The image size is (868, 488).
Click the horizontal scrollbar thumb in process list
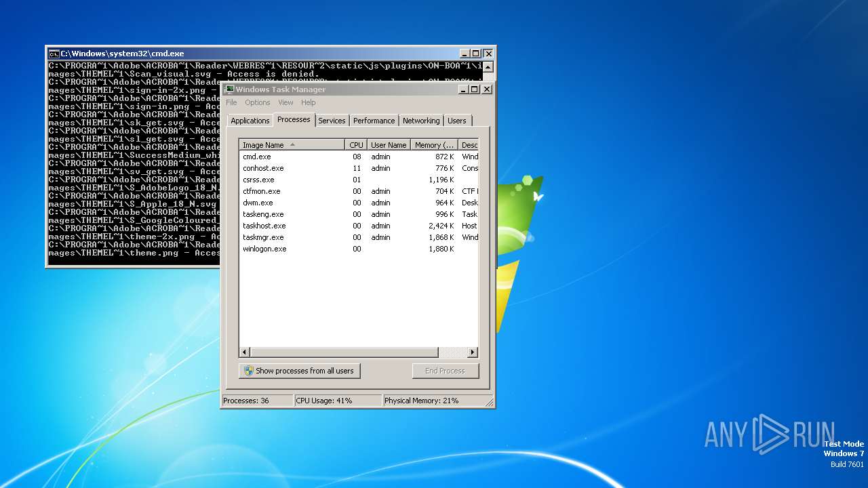[x=344, y=352]
